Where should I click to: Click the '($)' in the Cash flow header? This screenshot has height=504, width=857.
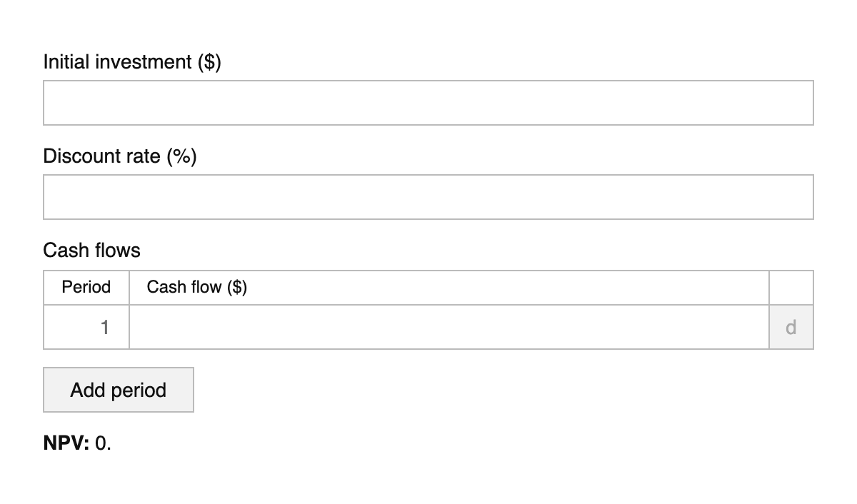(x=237, y=287)
